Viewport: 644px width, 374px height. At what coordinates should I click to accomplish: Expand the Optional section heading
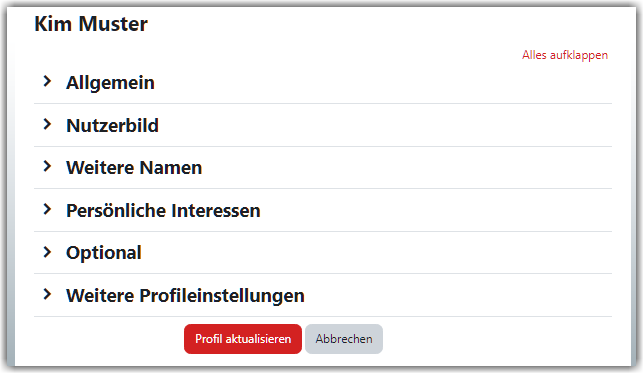point(104,253)
